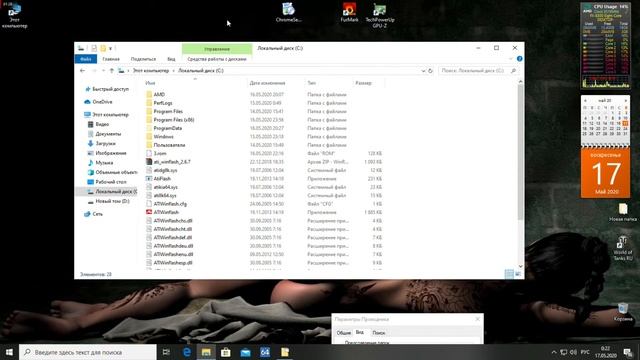Viewport: 640px width, 360px height.
Task: Open Видео in the navigation pane
Action: pyautogui.click(x=102, y=124)
